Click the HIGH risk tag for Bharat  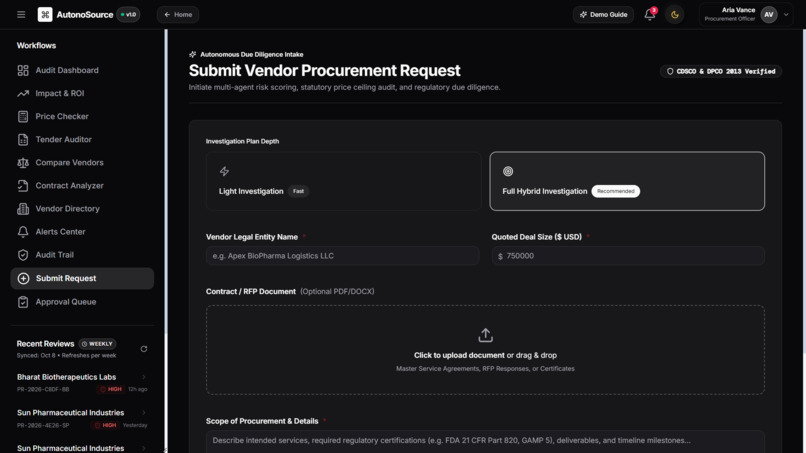point(111,389)
